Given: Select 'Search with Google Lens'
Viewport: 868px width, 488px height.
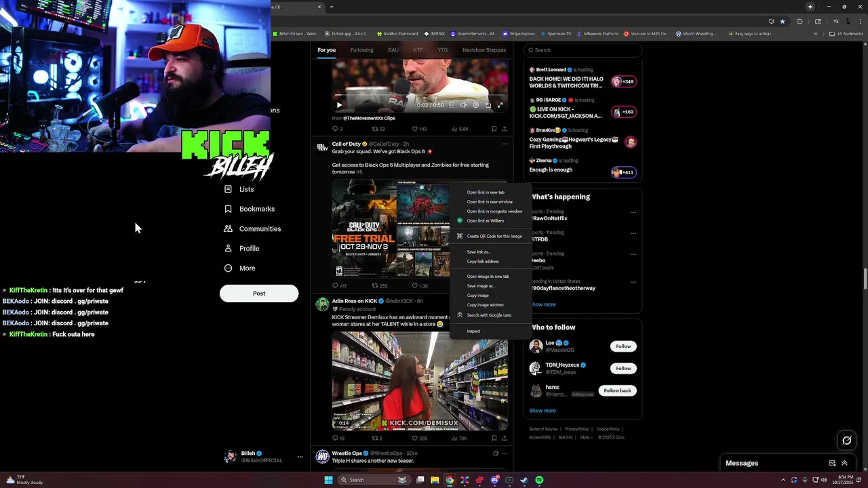Looking at the screenshot, I should coord(490,315).
